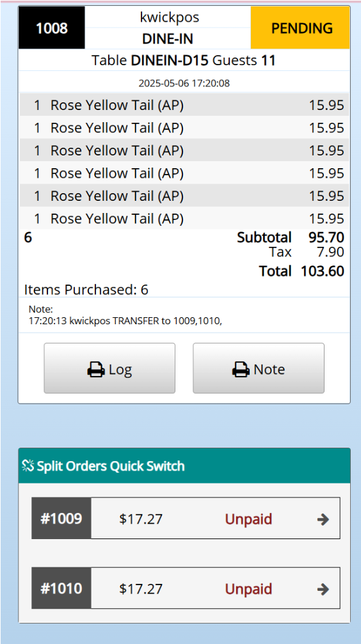Select the last Rose Yellow Tail item
The image size is (361, 644).
(184, 218)
